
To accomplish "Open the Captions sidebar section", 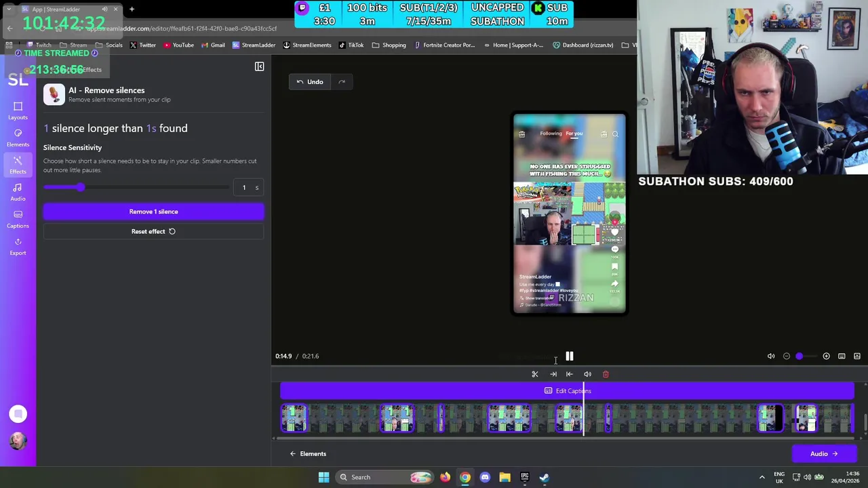I will [18, 219].
